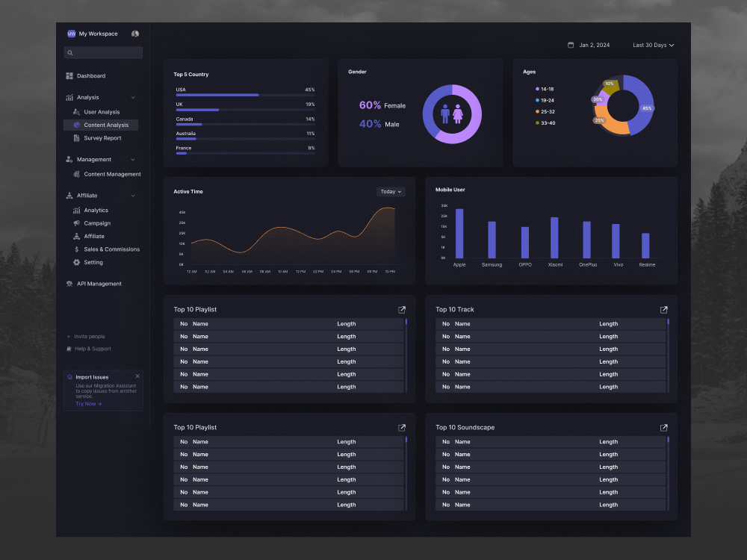Click Try Now link
Screen dimensions: 747x560
pos(88,404)
